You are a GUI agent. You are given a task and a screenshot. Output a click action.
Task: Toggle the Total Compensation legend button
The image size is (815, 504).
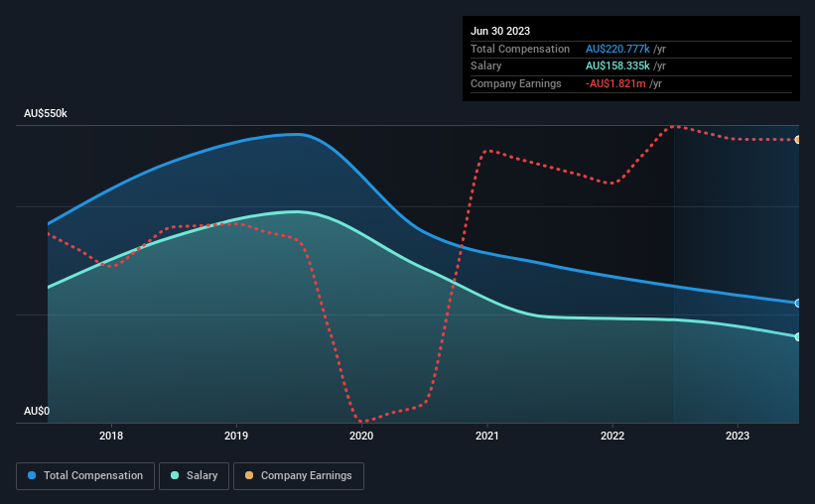pyautogui.click(x=85, y=476)
